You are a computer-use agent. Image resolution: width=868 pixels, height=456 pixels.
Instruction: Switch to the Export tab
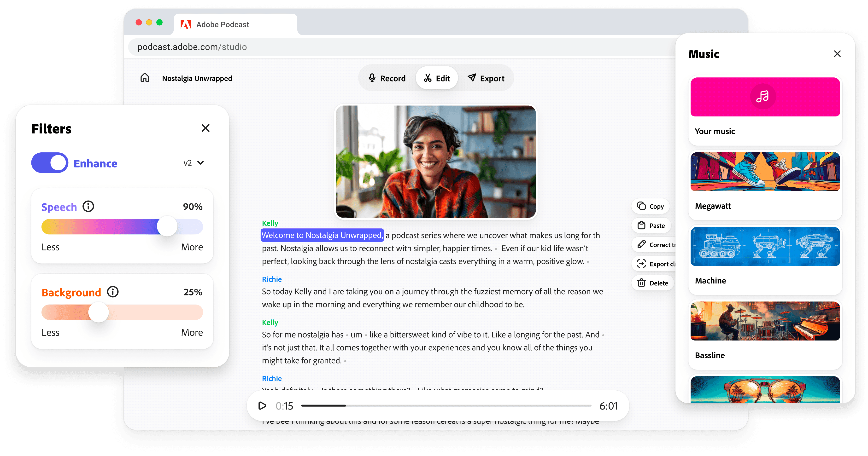pyautogui.click(x=486, y=78)
